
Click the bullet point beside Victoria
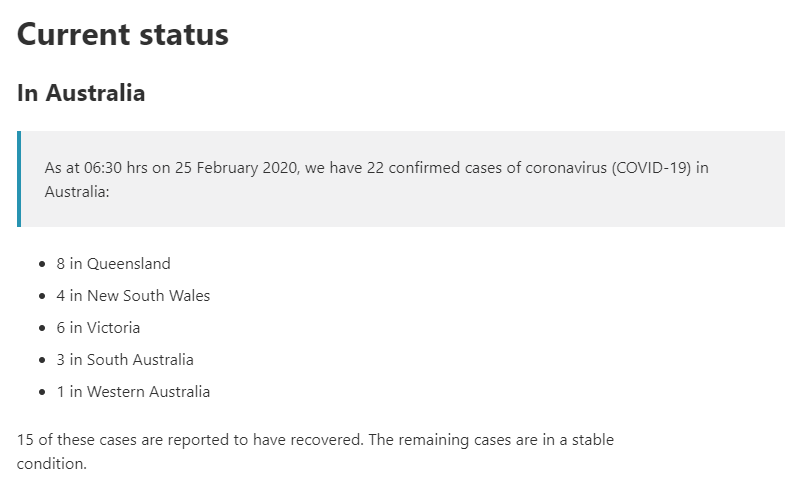42,329
